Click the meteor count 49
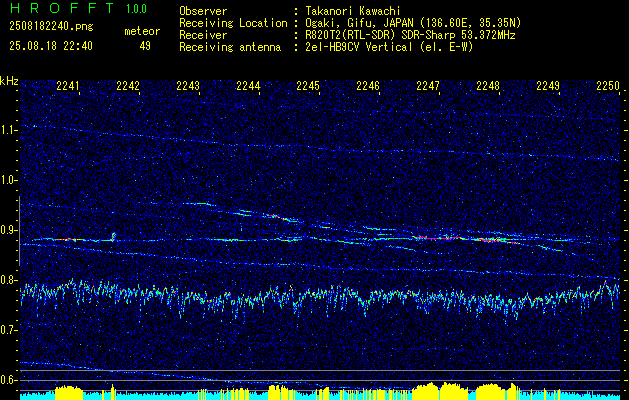 tap(145, 46)
